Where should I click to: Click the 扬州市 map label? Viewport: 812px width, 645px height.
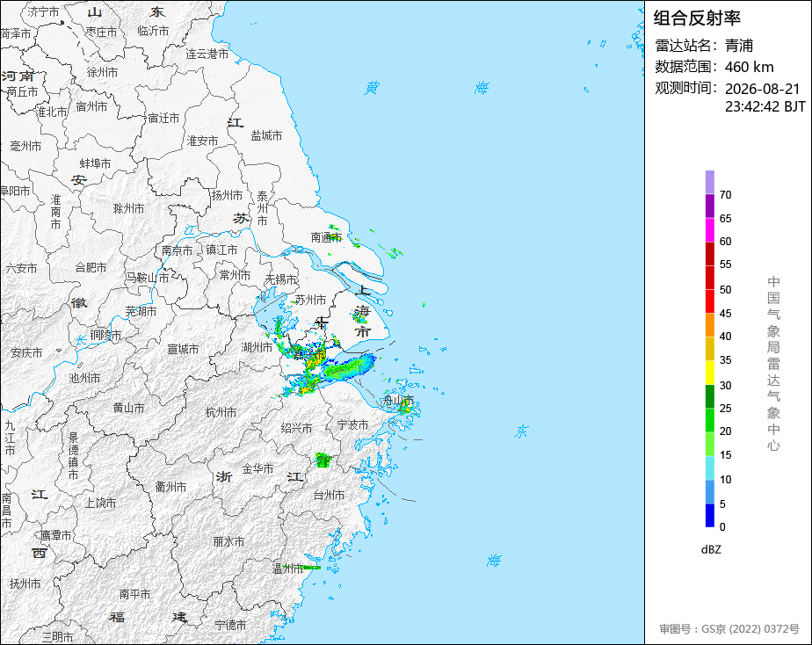coord(227,195)
